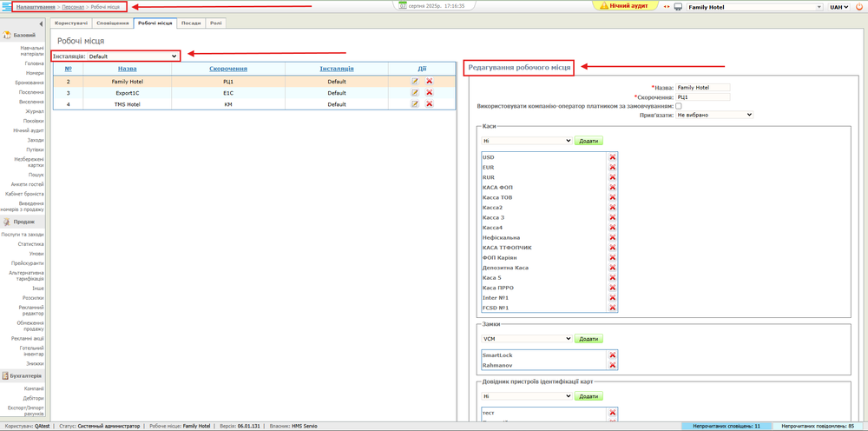Delete the TMS Hotel workplace row

429,103
